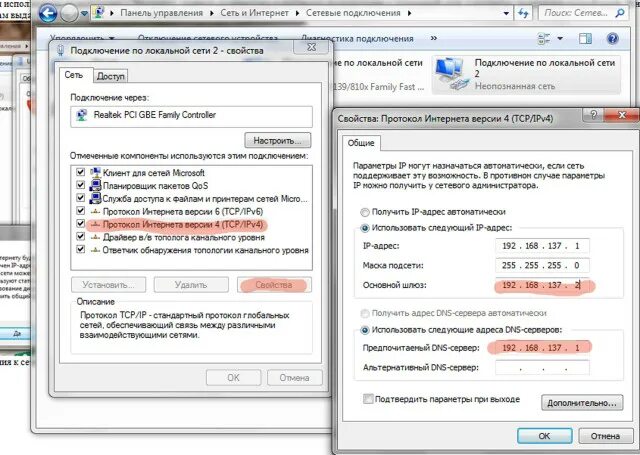640x455 pixels.
Task: Select Использовать следующие адреса DNS-серверов radio
Action: [365, 330]
